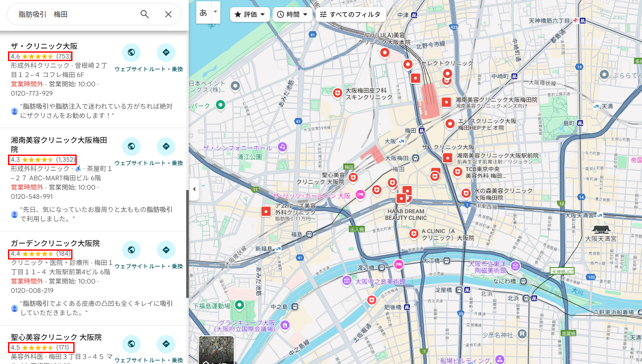Click the 大江橋 station icon

(447, 261)
